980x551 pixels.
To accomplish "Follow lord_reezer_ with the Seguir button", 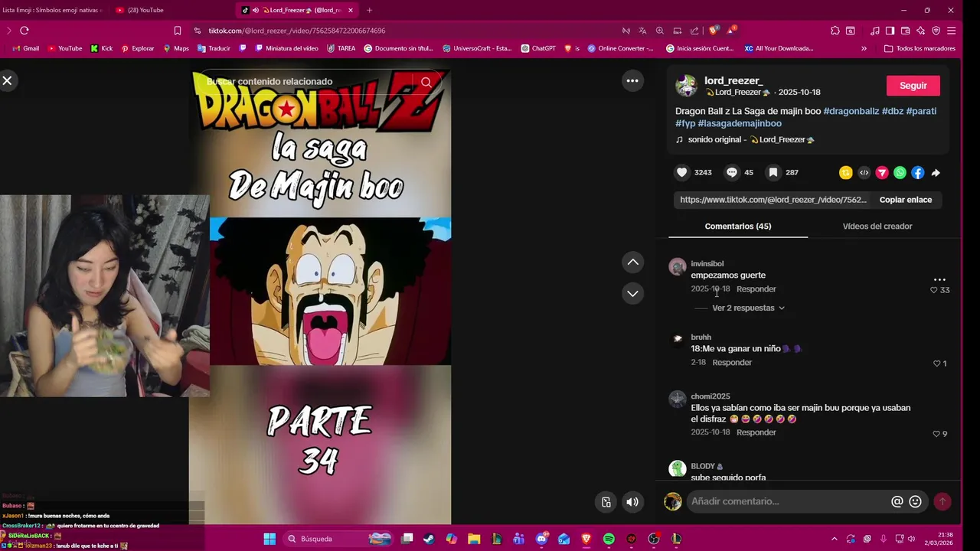I will tap(913, 86).
